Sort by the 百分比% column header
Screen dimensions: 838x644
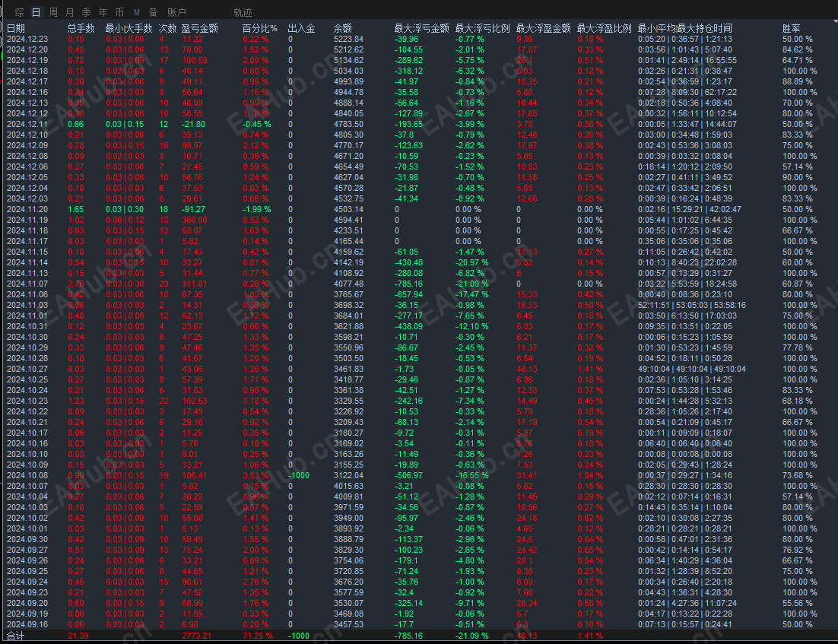pyautogui.click(x=260, y=28)
